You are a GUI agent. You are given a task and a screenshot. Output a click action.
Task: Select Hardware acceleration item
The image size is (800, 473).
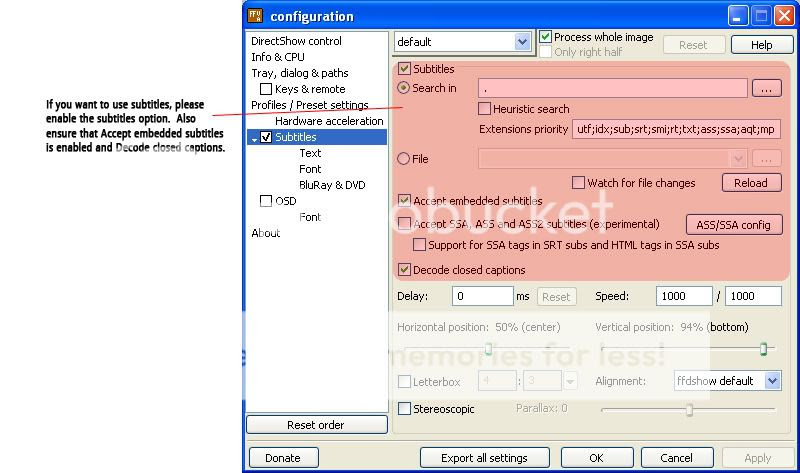[x=329, y=121]
